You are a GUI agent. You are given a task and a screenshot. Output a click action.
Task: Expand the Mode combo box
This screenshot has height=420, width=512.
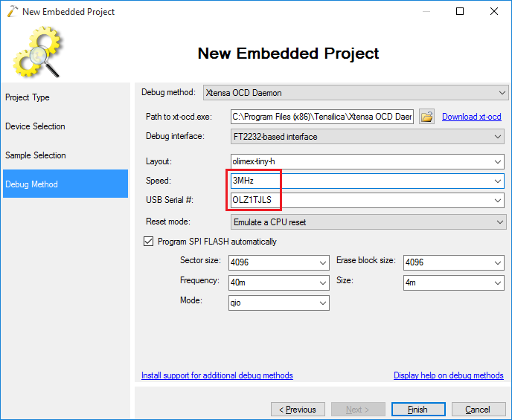coord(323,303)
